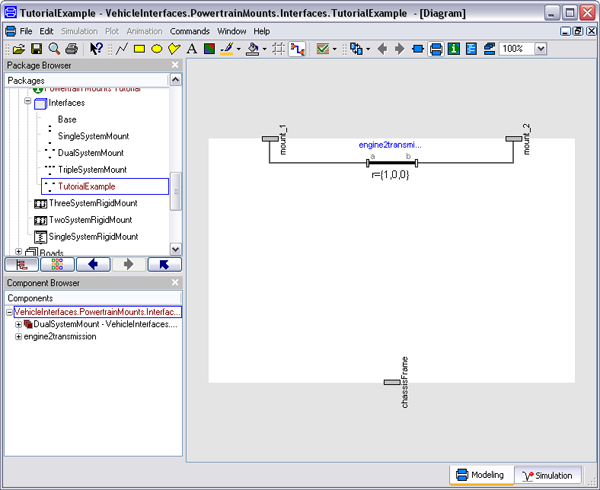Click the Save icon in toolbar

36,48
